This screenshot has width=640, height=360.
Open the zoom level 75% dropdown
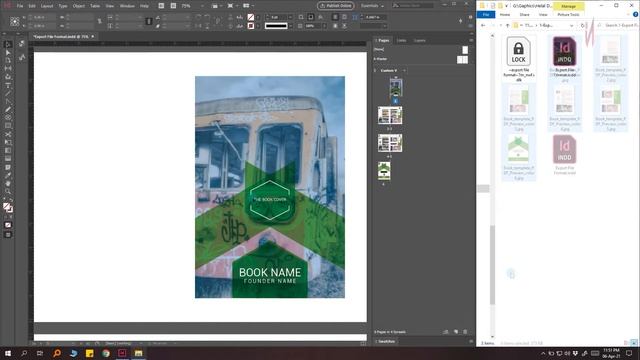pyautogui.click(x=201, y=6)
